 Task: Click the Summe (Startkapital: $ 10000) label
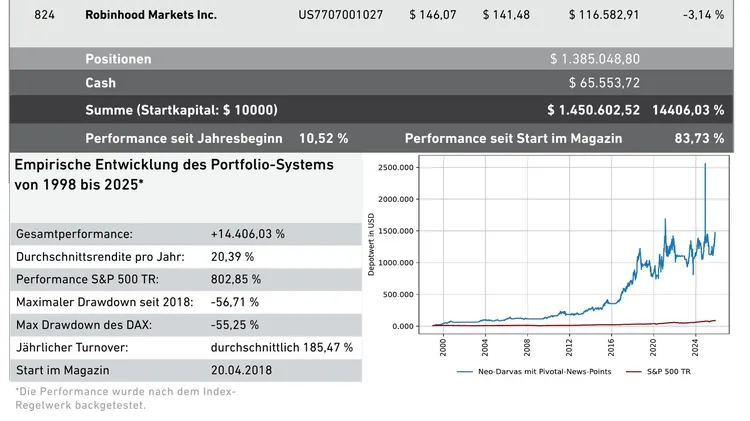pos(181,109)
